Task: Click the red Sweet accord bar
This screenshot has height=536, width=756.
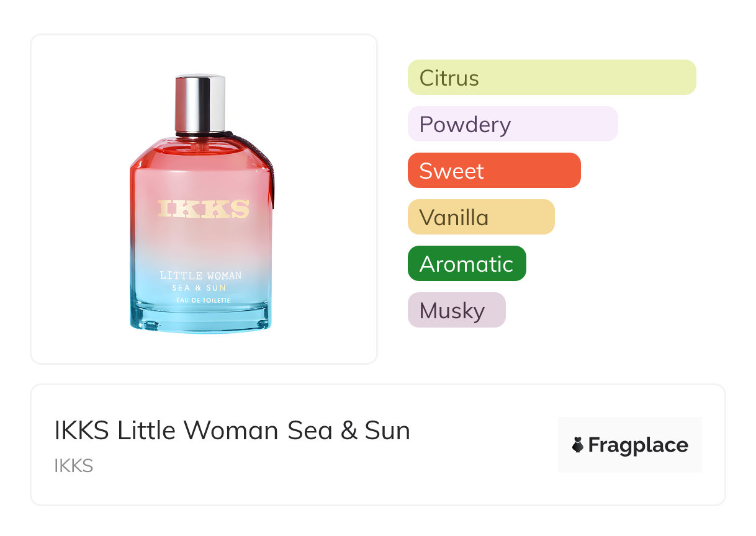Action: click(493, 171)
